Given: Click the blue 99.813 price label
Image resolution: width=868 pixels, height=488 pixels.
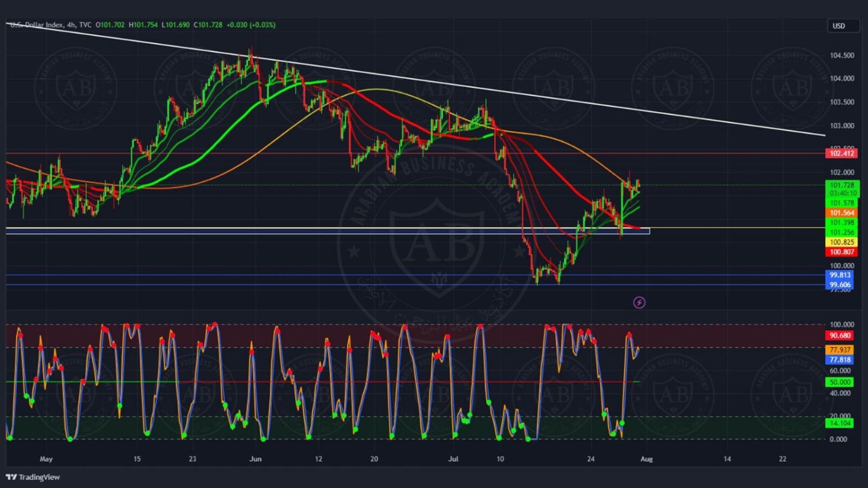Looking at the screenshot, I should (x=840, y=275).
